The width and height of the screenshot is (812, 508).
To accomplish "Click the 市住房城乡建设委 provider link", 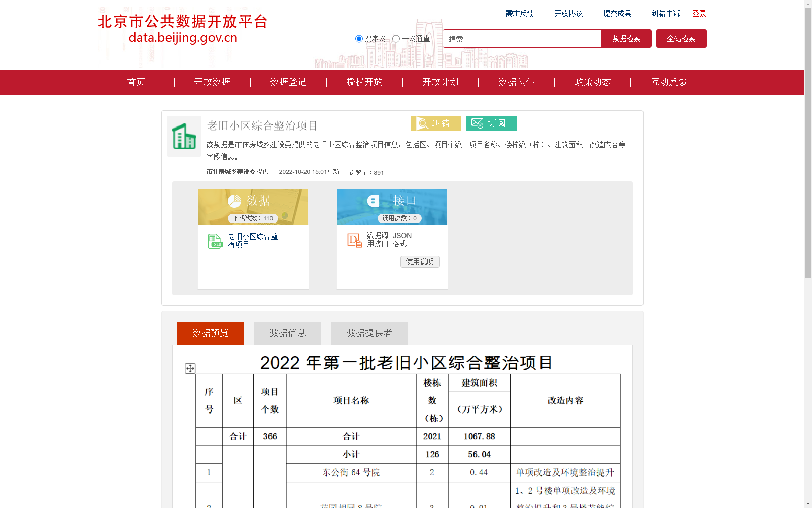I will coord(230,172).
